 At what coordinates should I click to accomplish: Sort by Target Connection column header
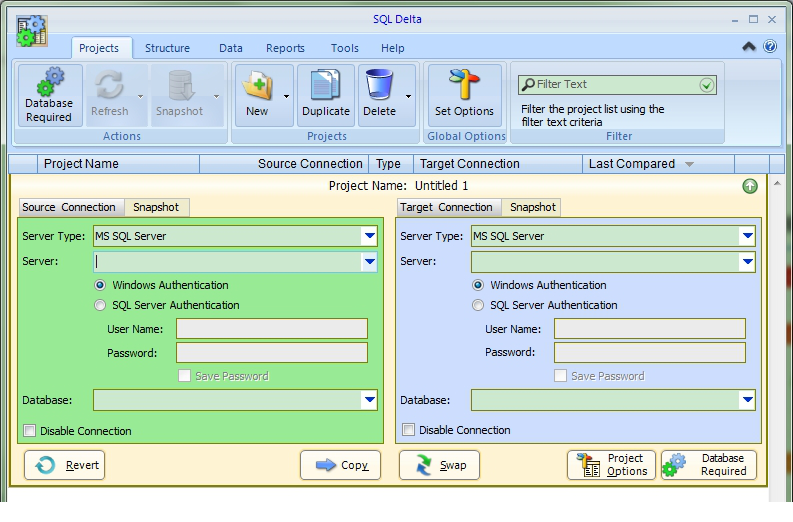click(x=498, y=164)
